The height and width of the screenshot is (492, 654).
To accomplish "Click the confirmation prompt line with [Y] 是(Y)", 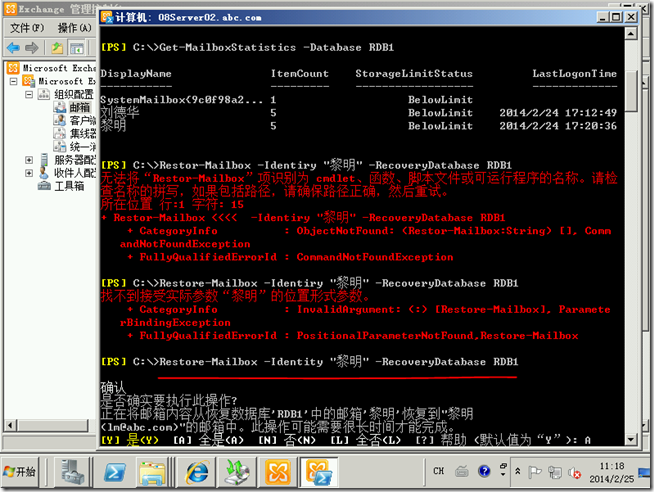I will coord(346,440).
